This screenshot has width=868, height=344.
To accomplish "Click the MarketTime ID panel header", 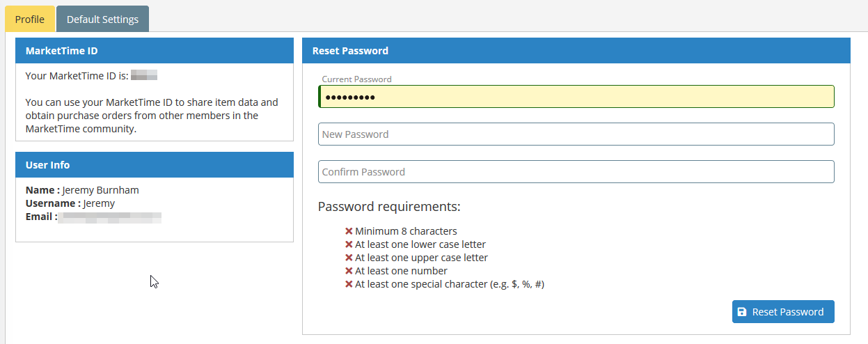I will coord(155,51).
